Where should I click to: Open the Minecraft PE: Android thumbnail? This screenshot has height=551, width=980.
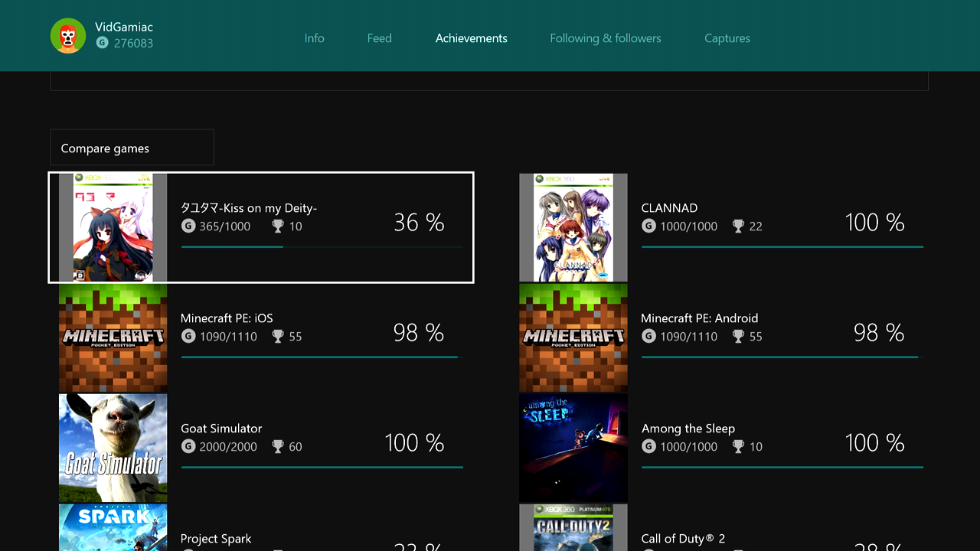point(573,337)
